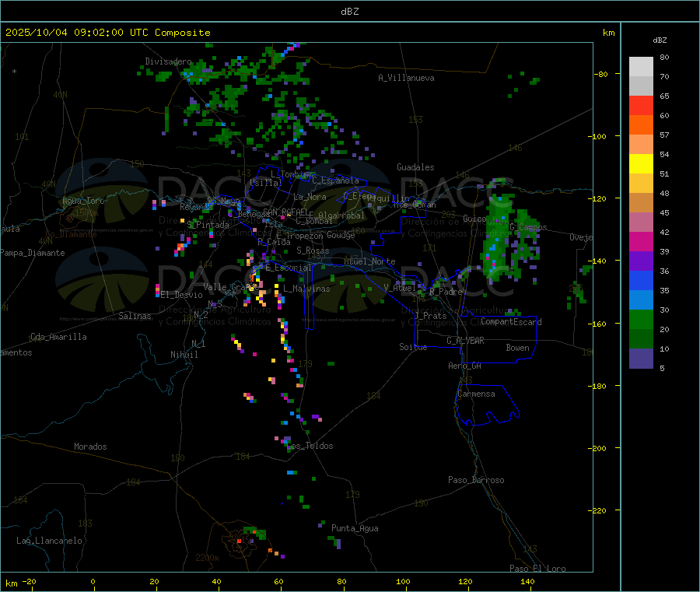
Task: Select the Nihuil location label
Action: pyautogui.click(x=184, y=355)
